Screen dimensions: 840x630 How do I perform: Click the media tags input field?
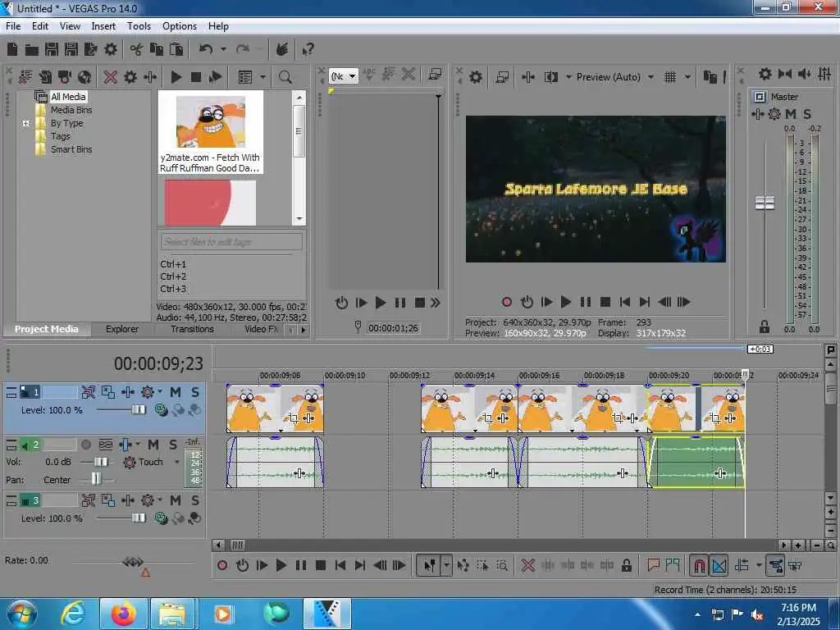(231, 242)
